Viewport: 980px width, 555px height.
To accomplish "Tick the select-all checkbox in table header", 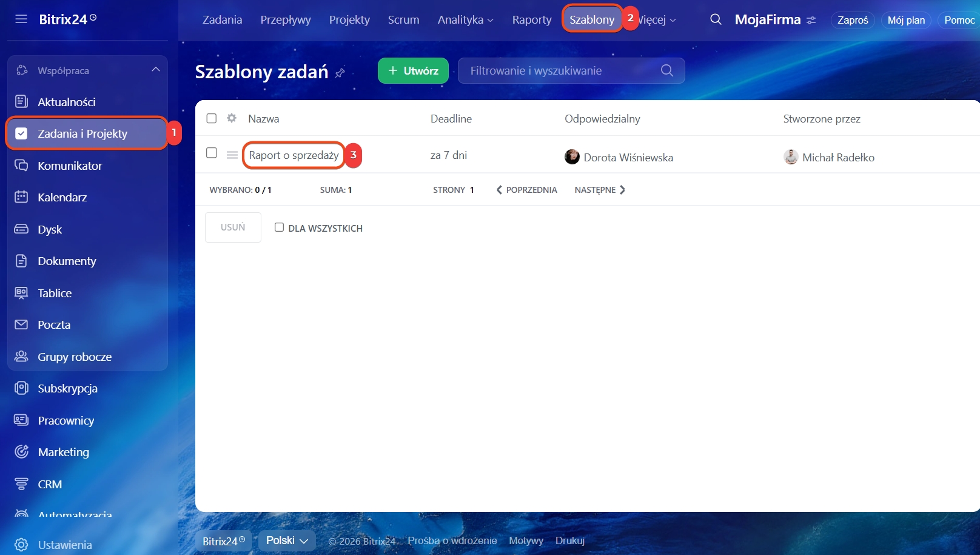I will tap(212, 118).
